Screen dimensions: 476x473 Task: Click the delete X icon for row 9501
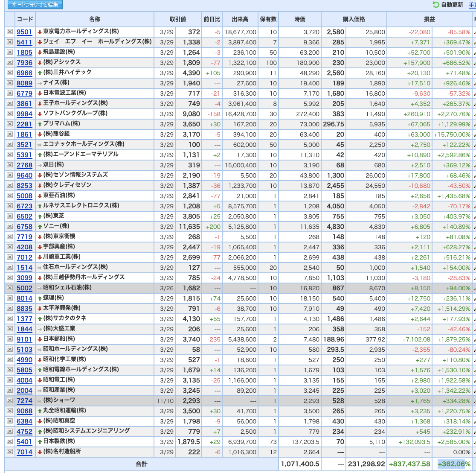[10, 32]
